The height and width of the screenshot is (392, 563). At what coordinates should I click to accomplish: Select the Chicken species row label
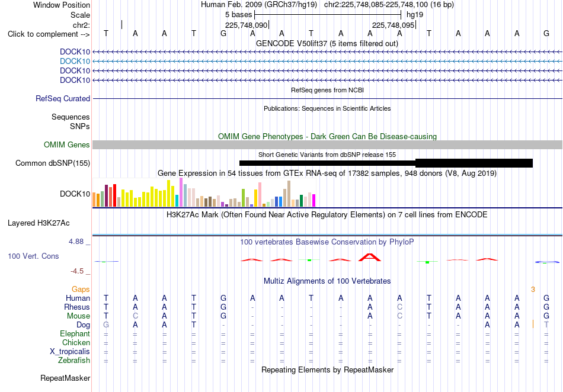pyautogui.click(x=76, y=342)
